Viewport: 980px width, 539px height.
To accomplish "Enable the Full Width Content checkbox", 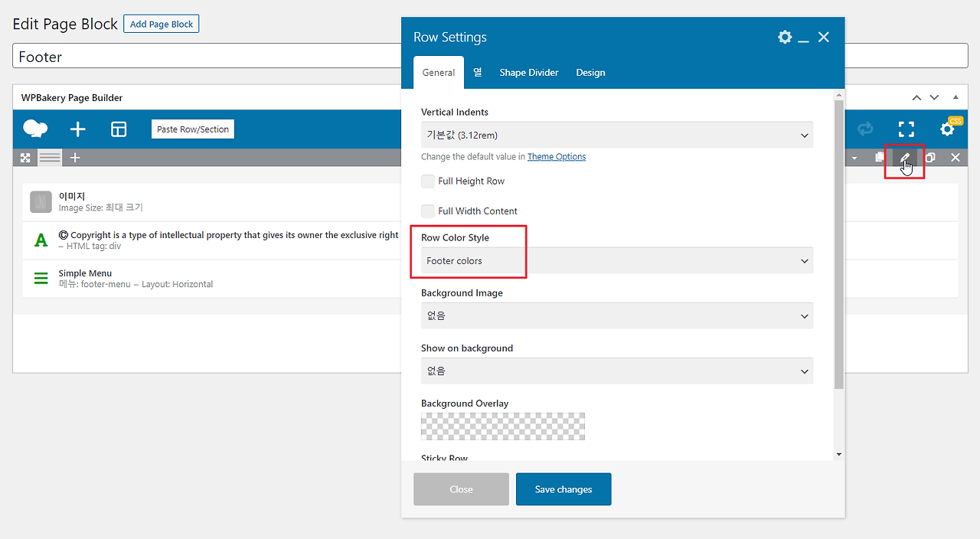I will [428, 211].
